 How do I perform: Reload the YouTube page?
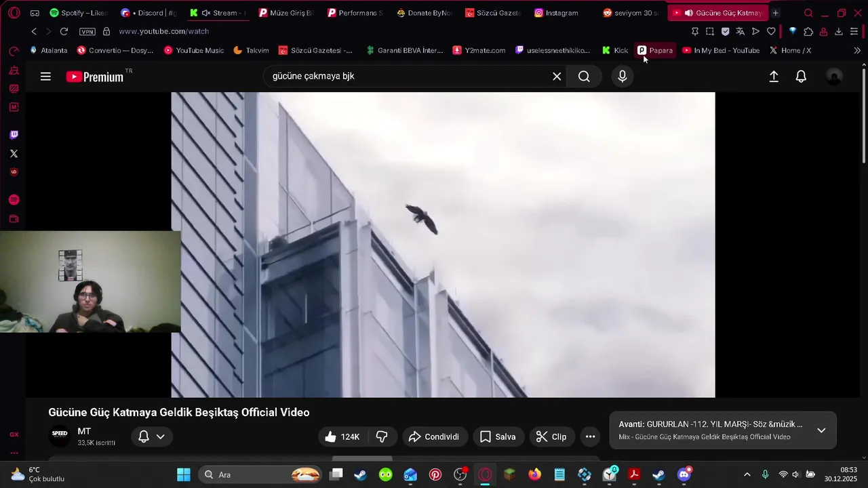click(x=64, y=31)
